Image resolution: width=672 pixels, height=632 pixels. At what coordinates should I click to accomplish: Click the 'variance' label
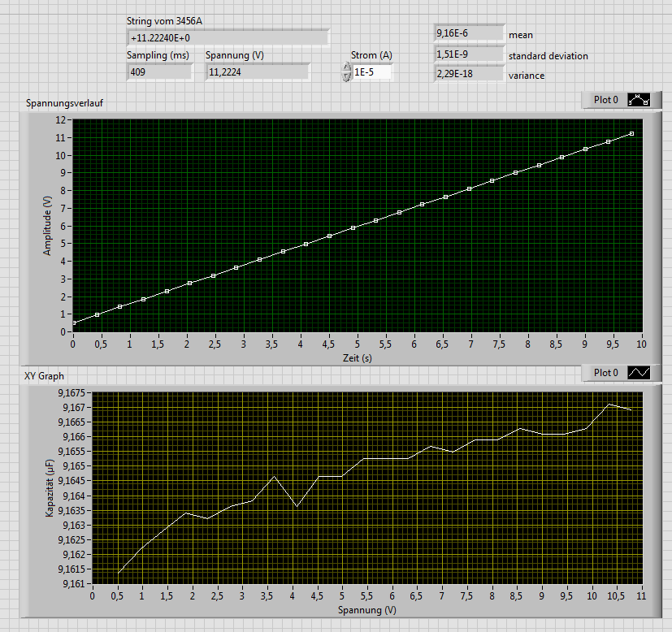pos(527,76)
